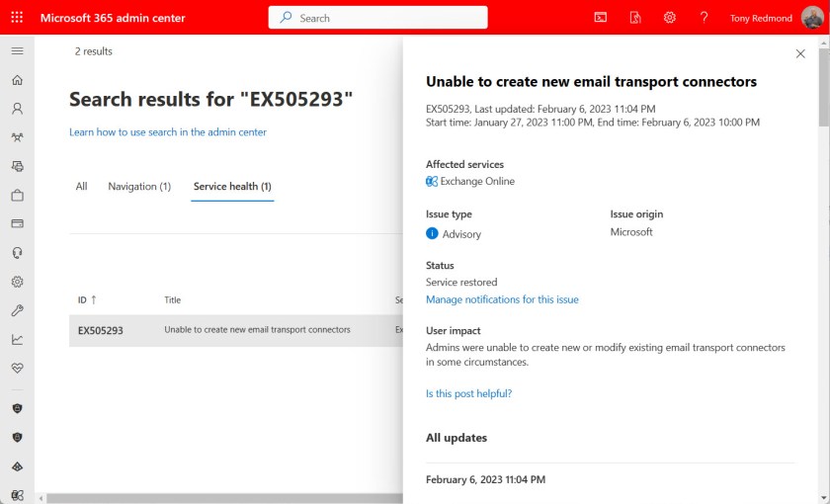
Task: Click the Advisory info icon
Action: tap(432, 233)
